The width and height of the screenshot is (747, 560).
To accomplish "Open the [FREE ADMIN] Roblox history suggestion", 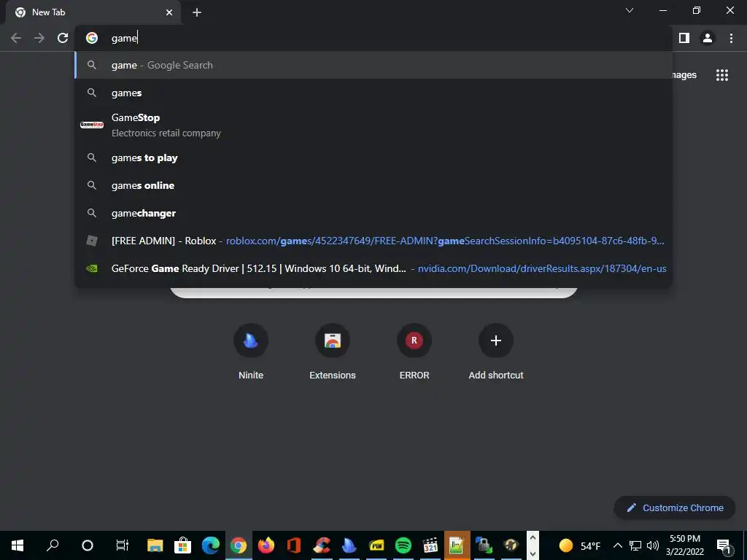I will 374,241.
